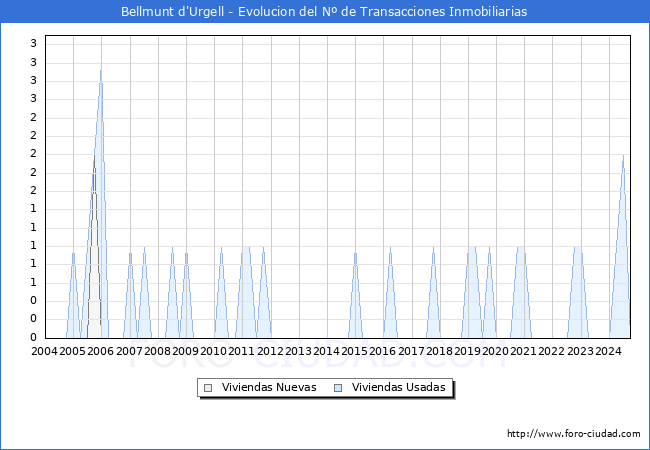This screenshot has width=650, height=450.
Task: Click the 2018 x-axis label
Action: pos(439,351)
